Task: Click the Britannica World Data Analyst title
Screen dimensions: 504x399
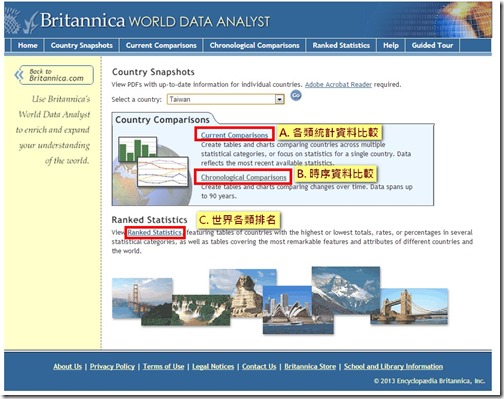Action: click(155, 21)
